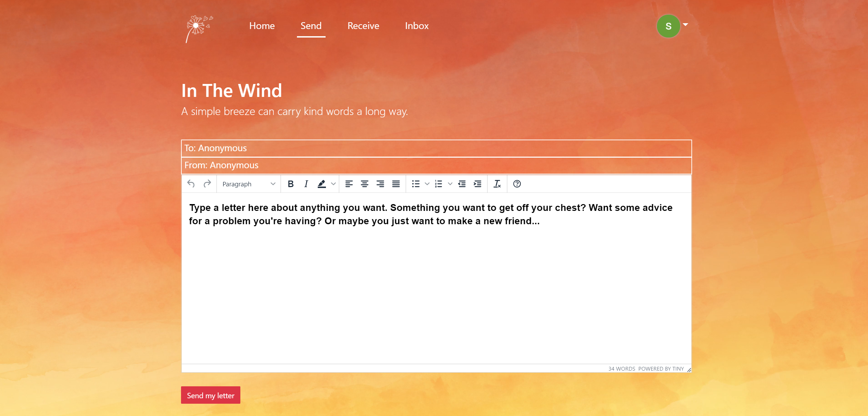Clear formatting from selected text
Viewport: 868px width, 416px height.
pyautogui.click(x=497, y=184)
